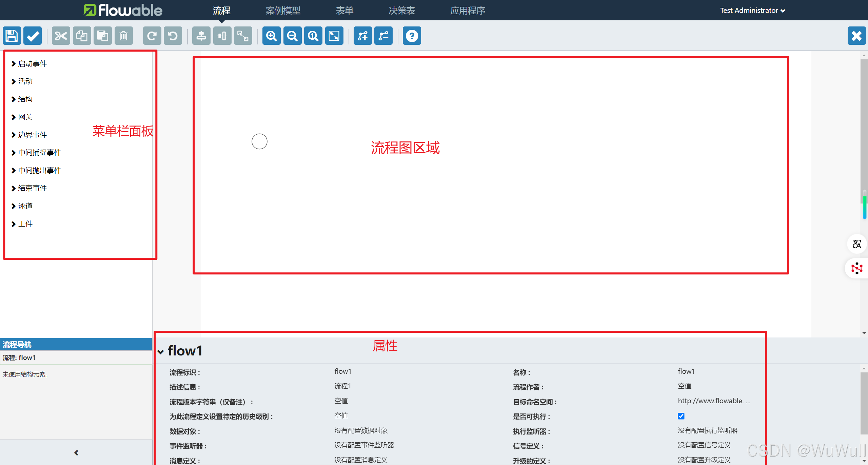The width and height of the screenshot is (868, 465).
Task: Click the Zoom in magnifier icon
Action: click(271, 36)
